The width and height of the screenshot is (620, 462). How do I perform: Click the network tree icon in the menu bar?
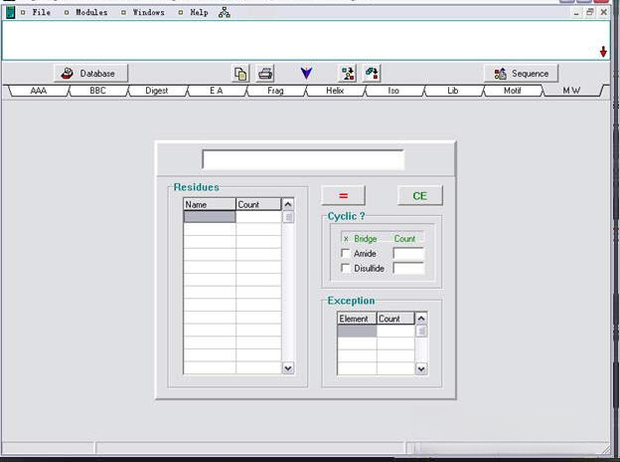pos(224,13)
